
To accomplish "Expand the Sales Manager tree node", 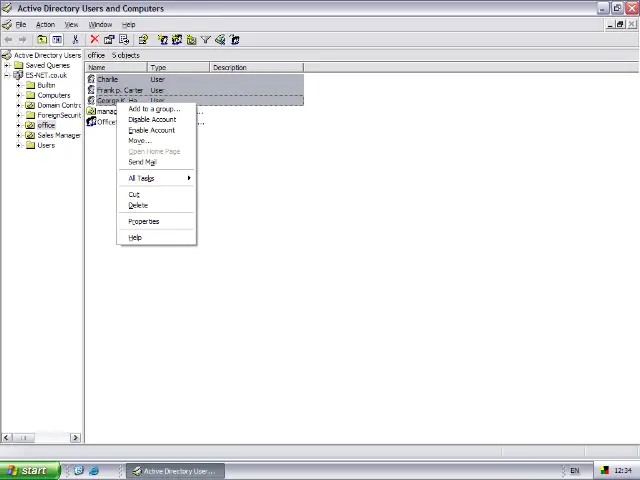I will (18, 135).
